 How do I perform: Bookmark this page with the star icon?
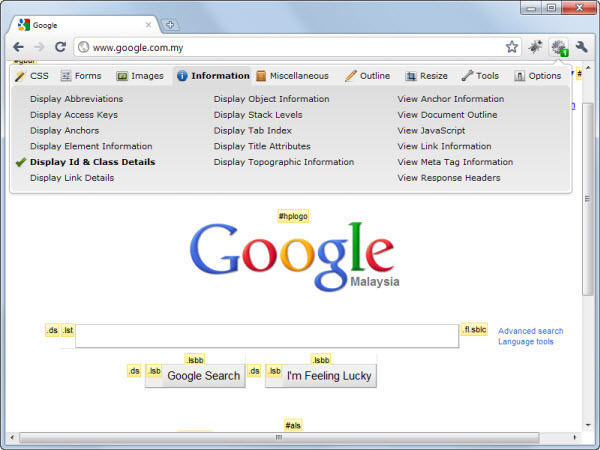pyautogui.click(x=511, y=47)
